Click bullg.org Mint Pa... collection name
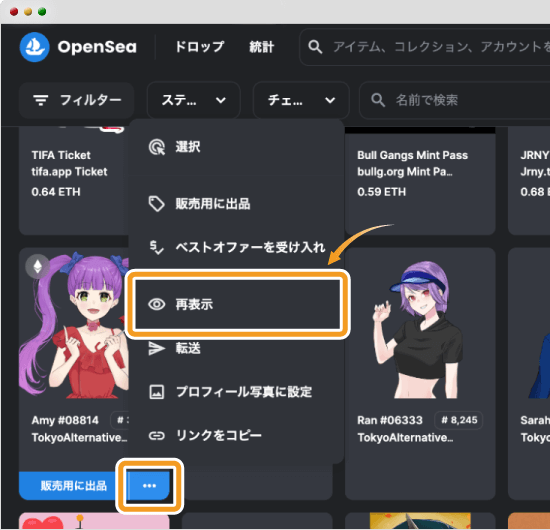 tap(405, 172)
